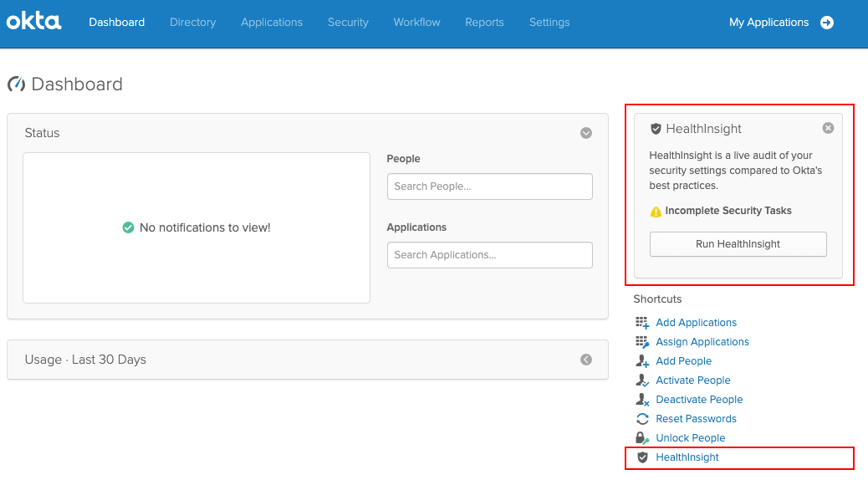
Task: Click the HealthInsight live audit description
Action: click(x=736, y=171)
